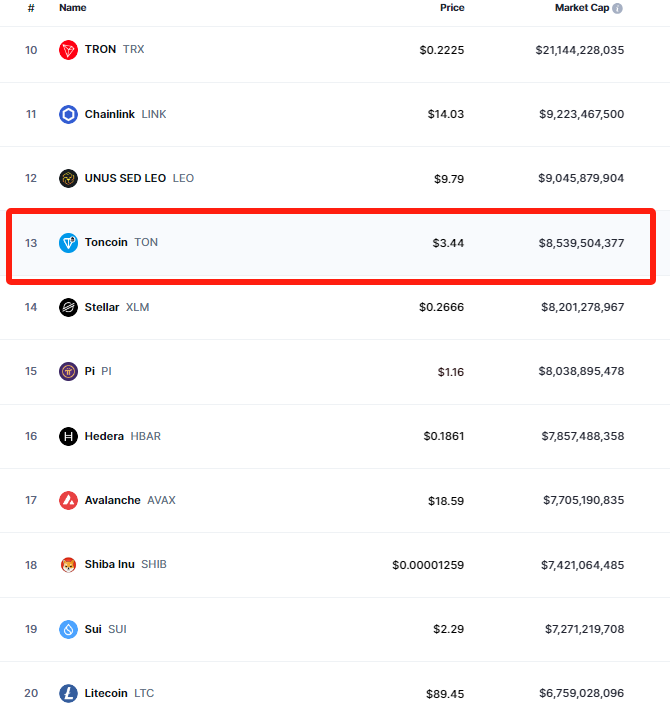Image resolution: width=670 pixels, height=708 pixels.
Task: Click the UNUS SED LEO logo icon
Action: point(68,178)
